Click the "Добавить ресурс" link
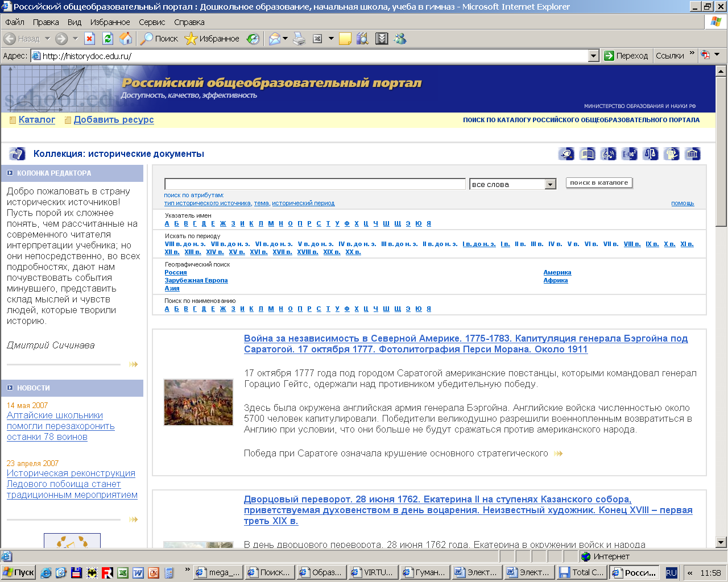The width and height of the screenshot is (728, 582). (114, 120)
